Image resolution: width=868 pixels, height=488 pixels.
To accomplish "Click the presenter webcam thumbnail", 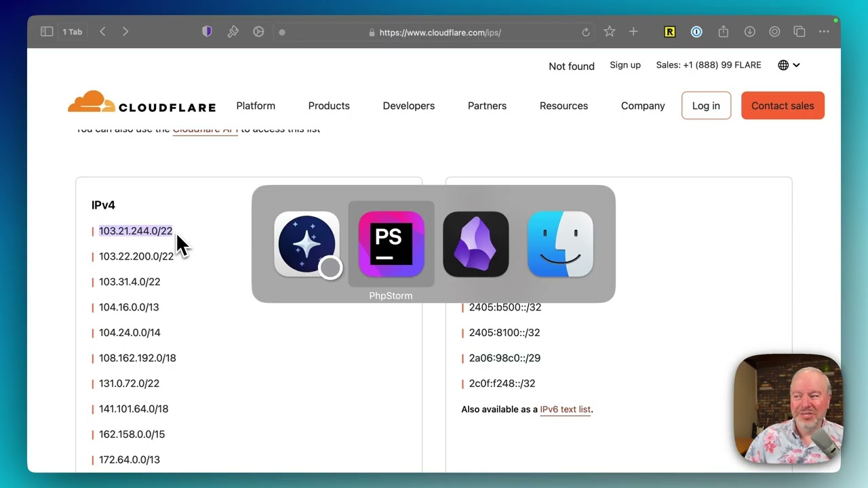I will [x=788, y=409].
